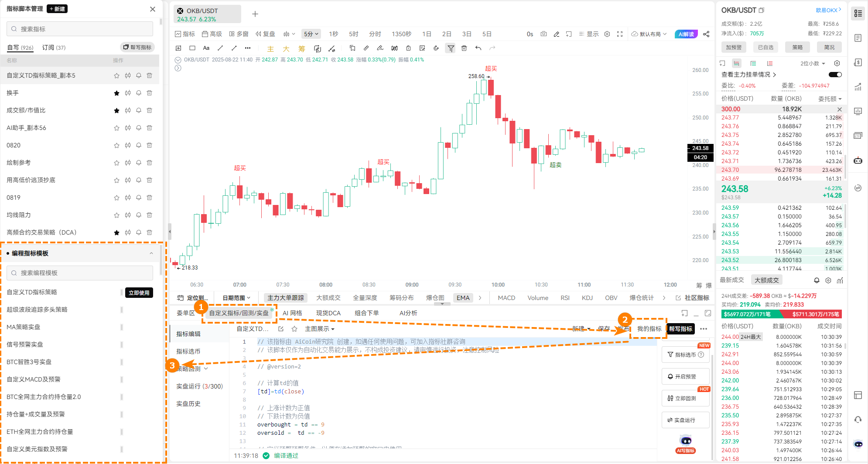Open order book settings hexagon icon
This screenshot has height=464, width=868.
(x=837, y=63)
